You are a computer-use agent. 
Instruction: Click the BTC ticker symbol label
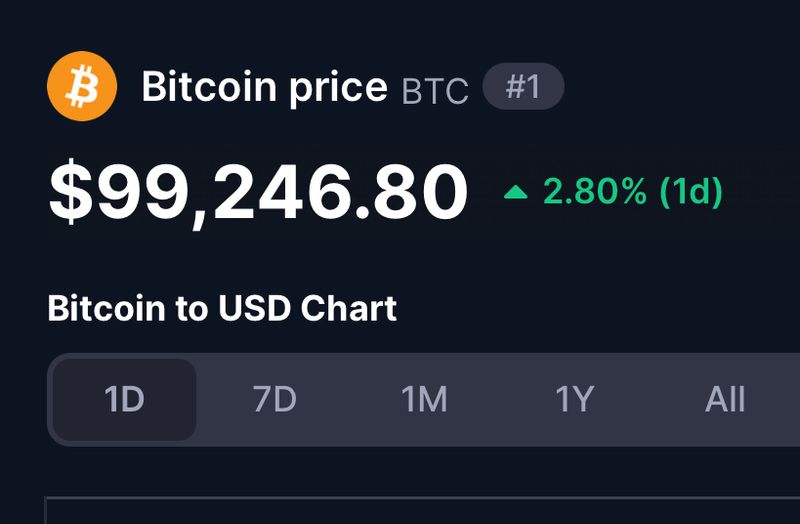435,91
